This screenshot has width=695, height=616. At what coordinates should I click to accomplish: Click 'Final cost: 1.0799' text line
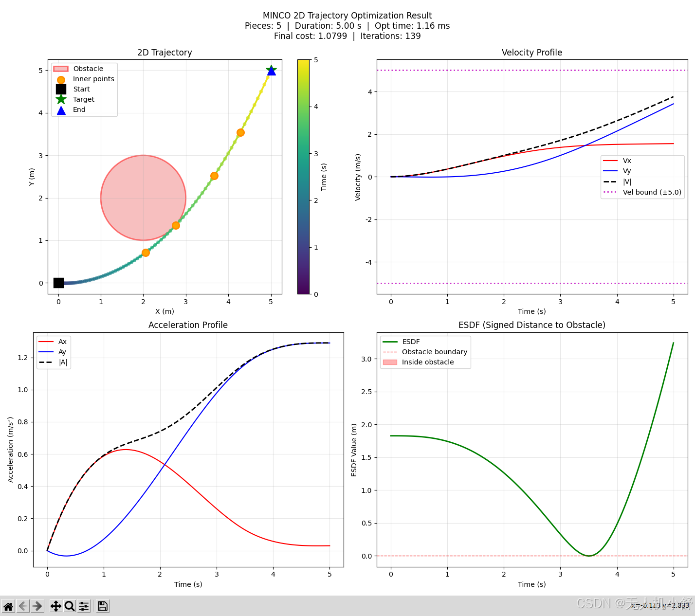311,36
